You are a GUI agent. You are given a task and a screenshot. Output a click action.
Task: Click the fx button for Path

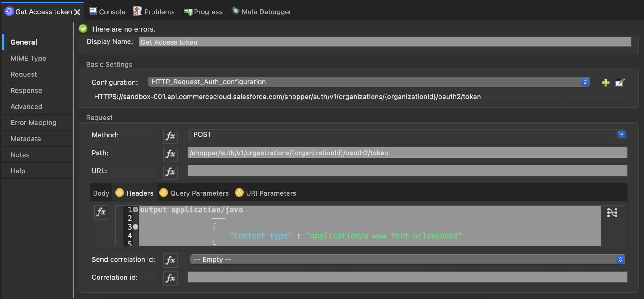(x=170, y=154)
